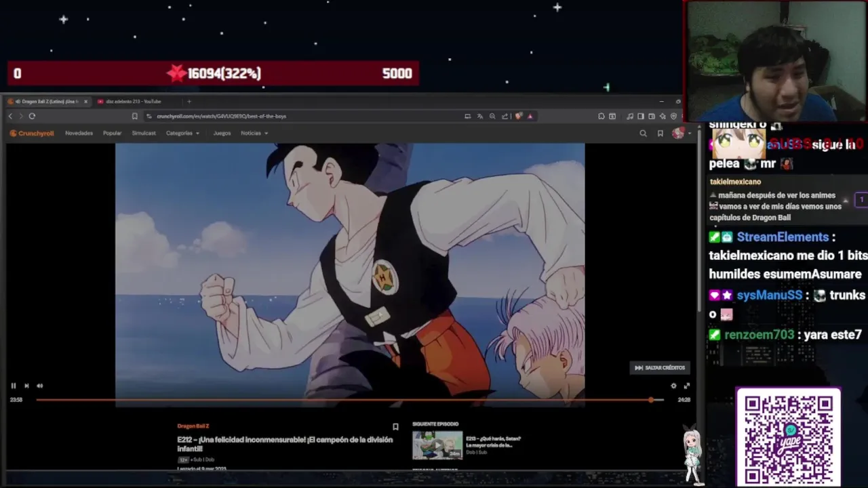Click the episode title E212 text
This screenshot has height=488, width=868.
[285, 444]
